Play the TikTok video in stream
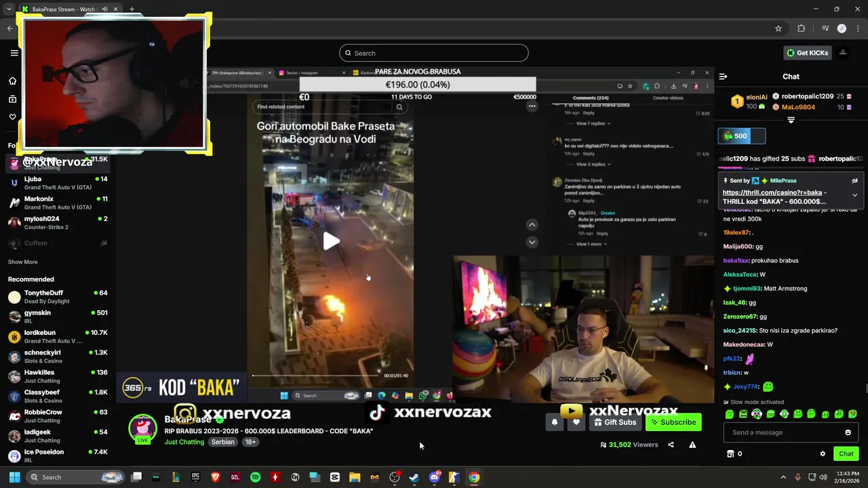868x488 pixels. pyautogui.click(x=331, y=241)
